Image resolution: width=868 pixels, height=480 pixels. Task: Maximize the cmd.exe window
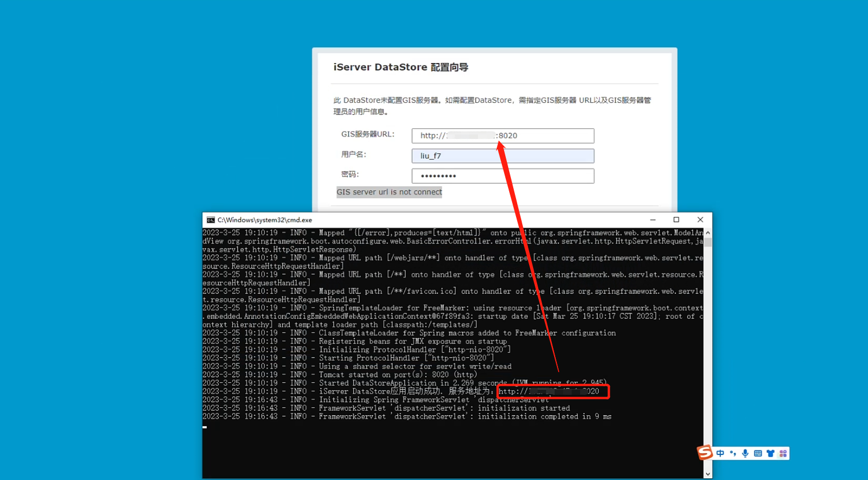point(676,220)
